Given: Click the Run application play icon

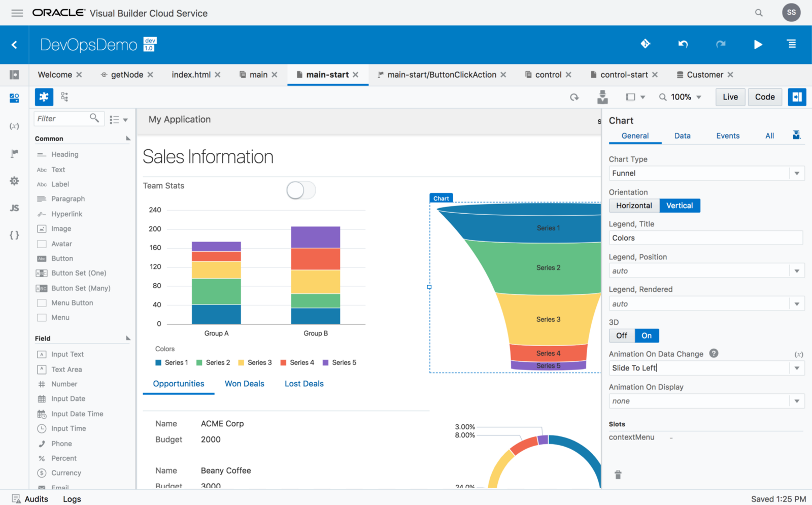Looking at the screenshot, I should (x=758, y=45).
